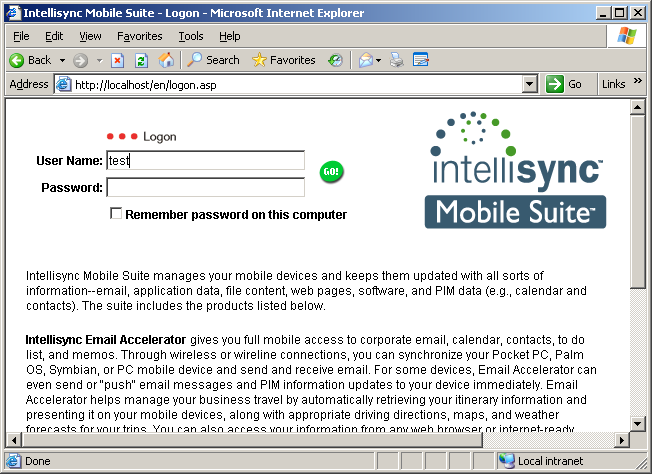Click the Done status bar icon
The image size is (652, 474).
13,461
